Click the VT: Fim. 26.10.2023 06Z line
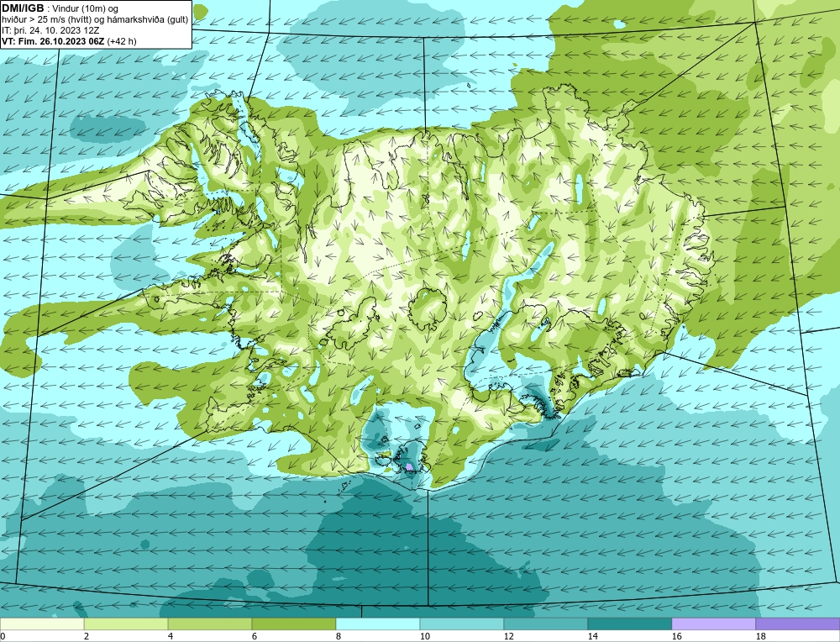This screenshot has height=642, width=840. coord(69,41)
